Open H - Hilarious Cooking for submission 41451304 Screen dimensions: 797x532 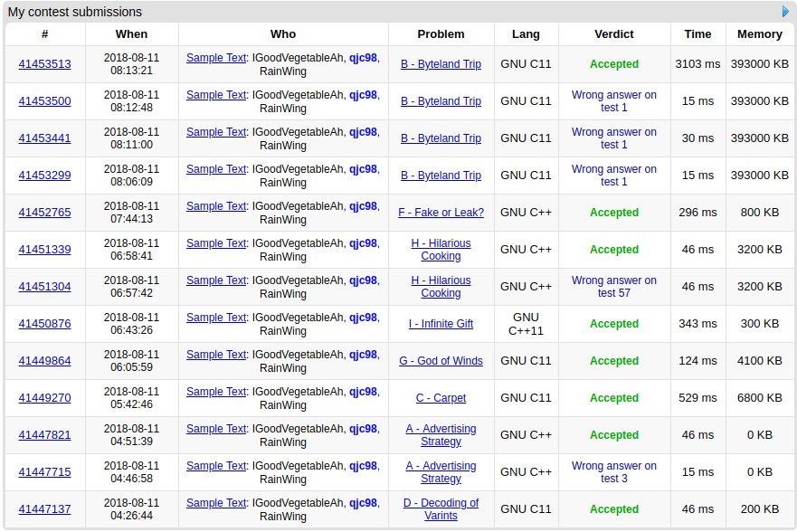point(441,287)
